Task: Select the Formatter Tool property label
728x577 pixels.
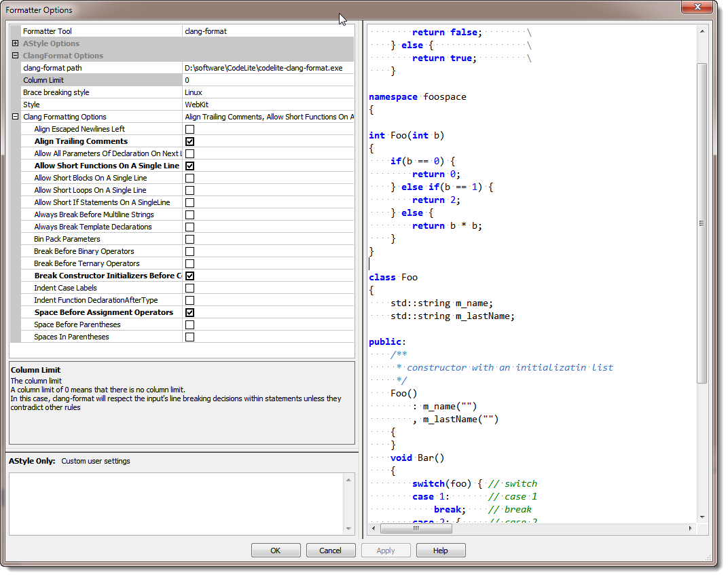Action: coord(48,31)
